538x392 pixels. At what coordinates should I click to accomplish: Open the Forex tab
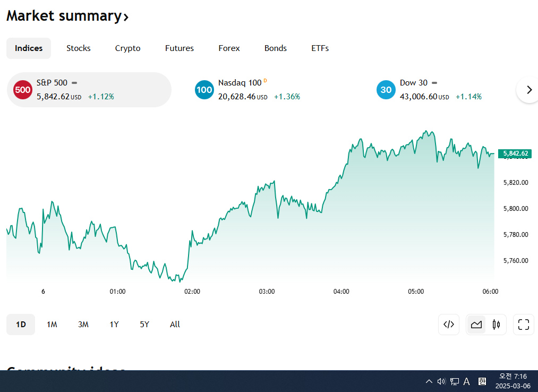(229, 48)
